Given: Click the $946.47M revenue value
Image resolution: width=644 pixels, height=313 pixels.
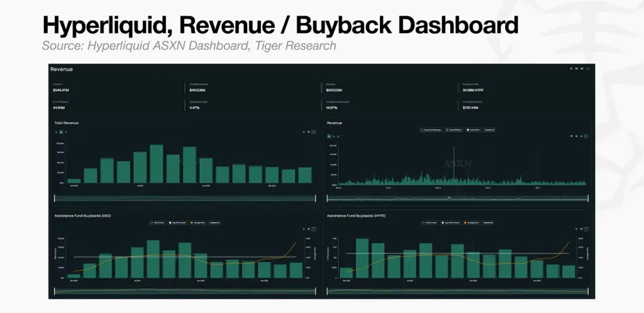Looking at the screenshot, I should point(61,90).
